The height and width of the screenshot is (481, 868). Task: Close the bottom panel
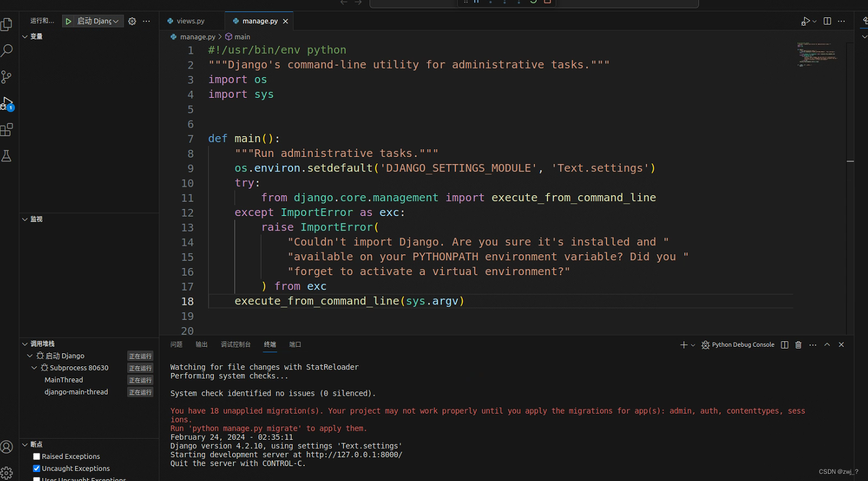tap(841, 345)
